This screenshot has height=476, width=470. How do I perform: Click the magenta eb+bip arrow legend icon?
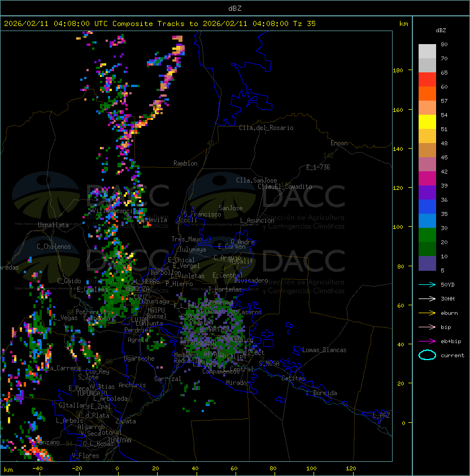click(427, 341)
